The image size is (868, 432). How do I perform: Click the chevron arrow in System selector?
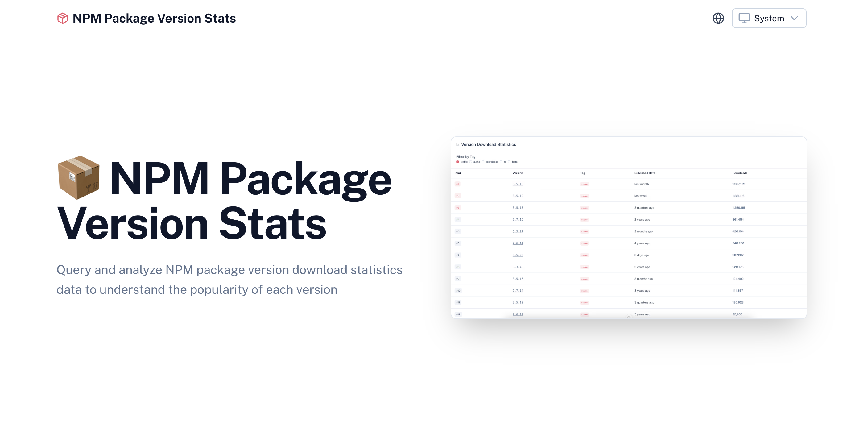(x=794, y=18)
